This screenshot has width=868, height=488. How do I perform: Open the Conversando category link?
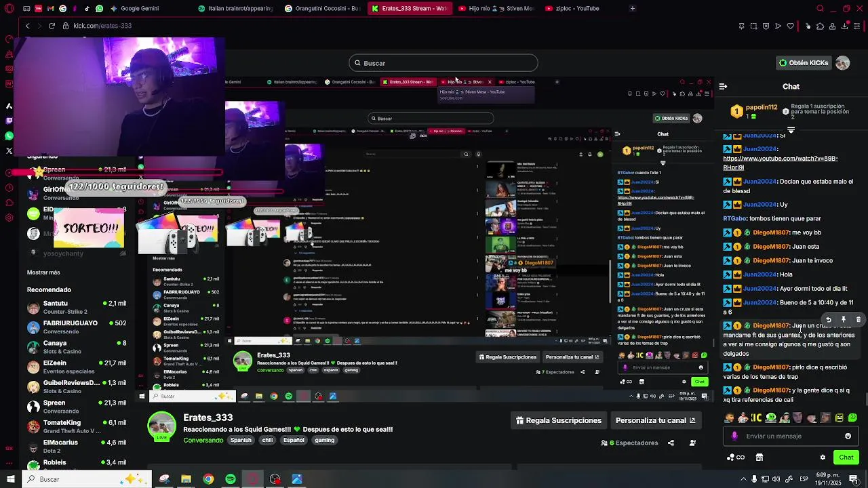point(203,440)
